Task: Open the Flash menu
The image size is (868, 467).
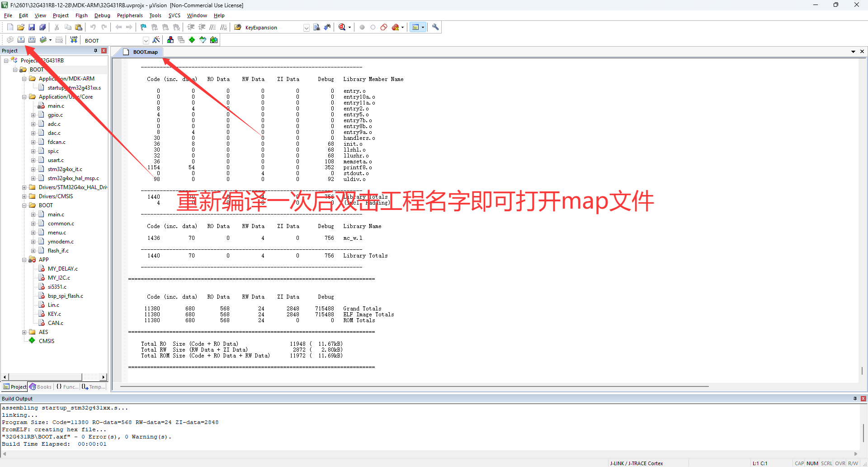Action: 81,15
